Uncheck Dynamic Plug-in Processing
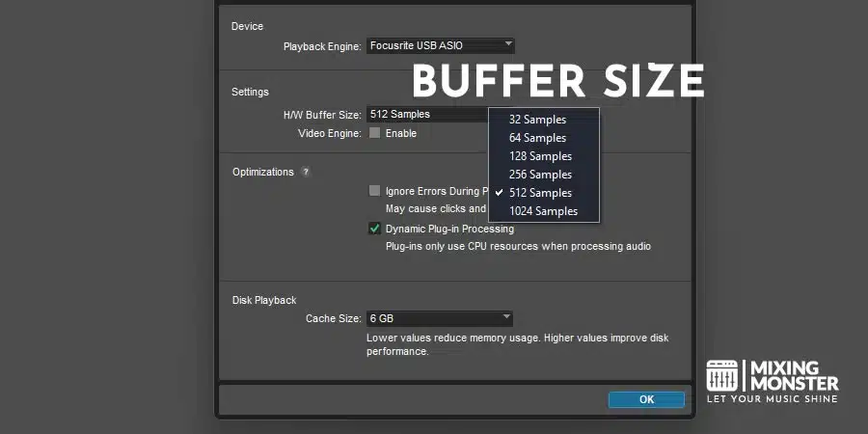 374,229
